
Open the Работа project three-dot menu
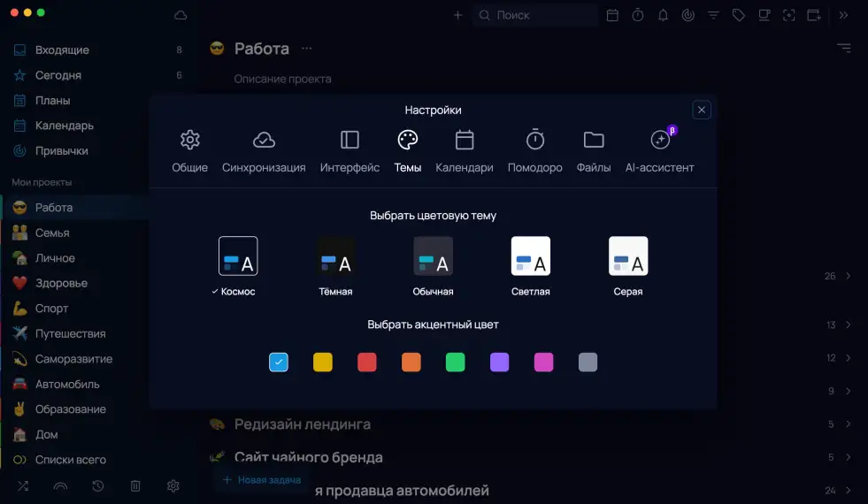coord(307,49)
